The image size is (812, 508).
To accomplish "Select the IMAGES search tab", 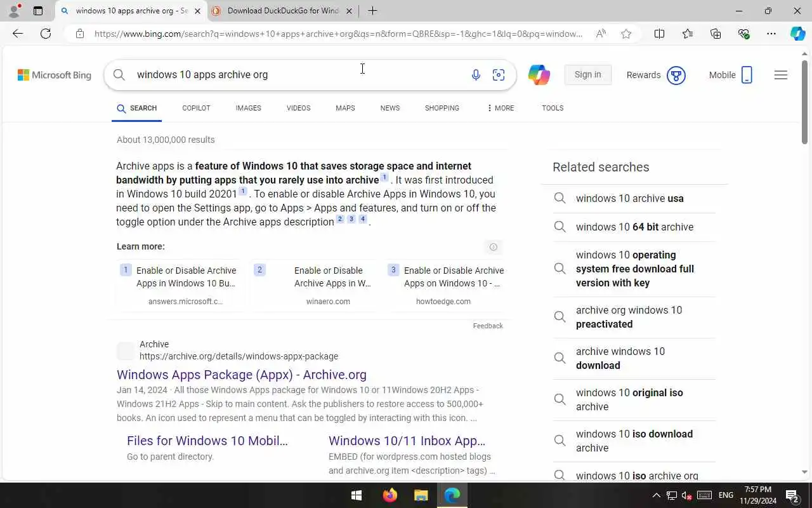I will pyautogui.click(x=249, y=108).
